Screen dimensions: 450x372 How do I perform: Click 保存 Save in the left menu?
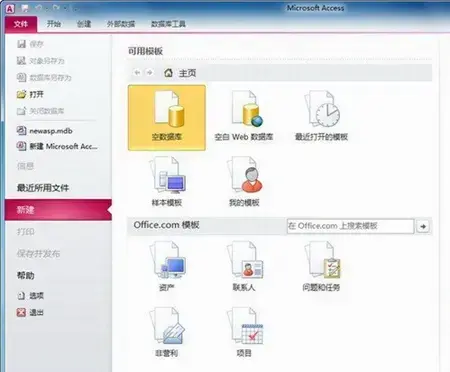coord(31,44)
